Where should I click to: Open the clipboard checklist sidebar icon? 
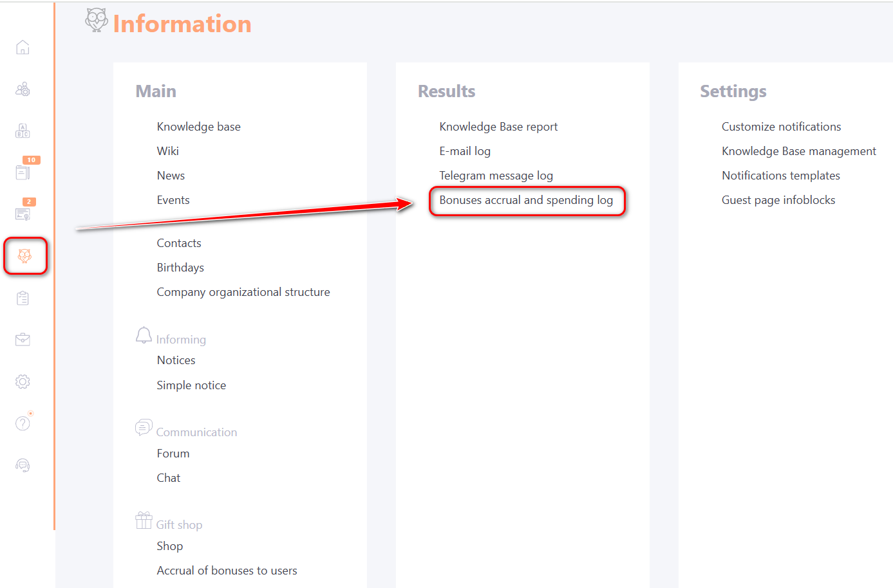[x=23, y=298]
